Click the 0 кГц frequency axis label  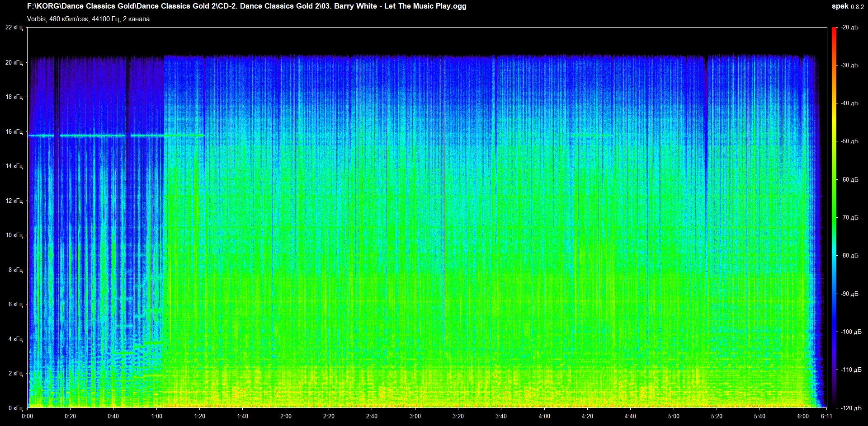[x=15, y=408]
